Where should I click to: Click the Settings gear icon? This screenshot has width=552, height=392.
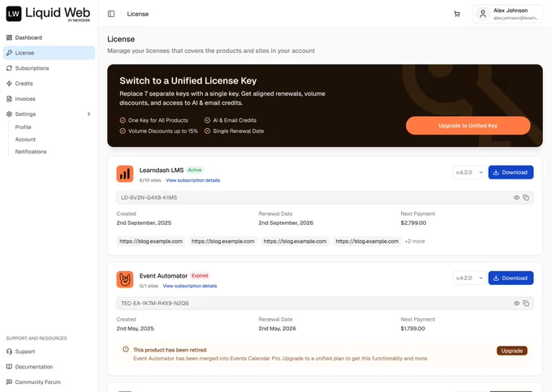tap(9, 114)
